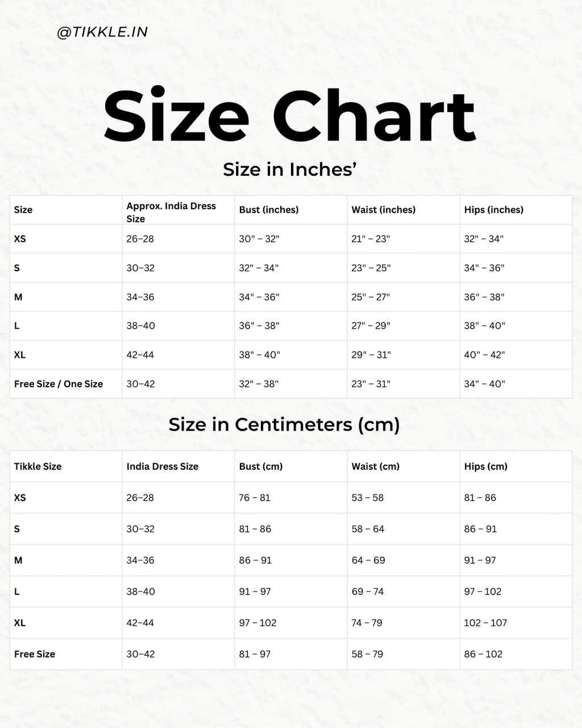
Task: Click the 21" – 23" waist cell
Action: pos(371,239)
